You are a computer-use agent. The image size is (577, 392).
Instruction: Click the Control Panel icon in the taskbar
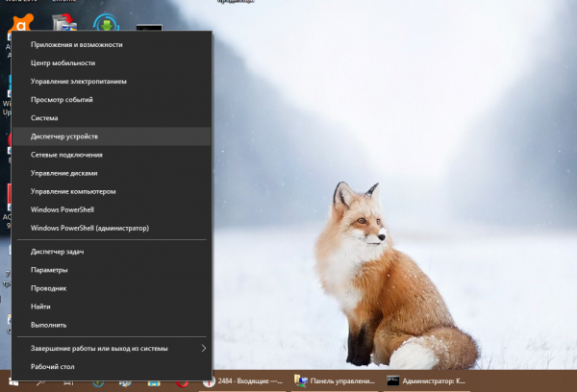[301, 381]
